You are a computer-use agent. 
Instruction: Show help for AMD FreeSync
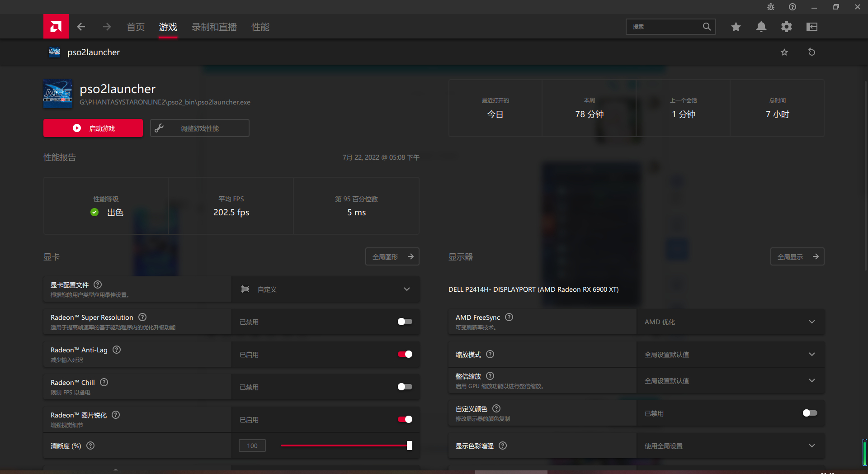509,317
